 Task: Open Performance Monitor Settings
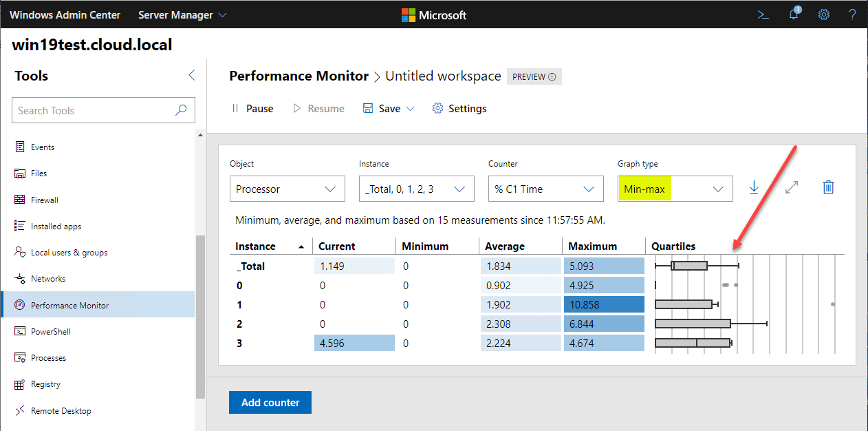click(x=459, y=109)
